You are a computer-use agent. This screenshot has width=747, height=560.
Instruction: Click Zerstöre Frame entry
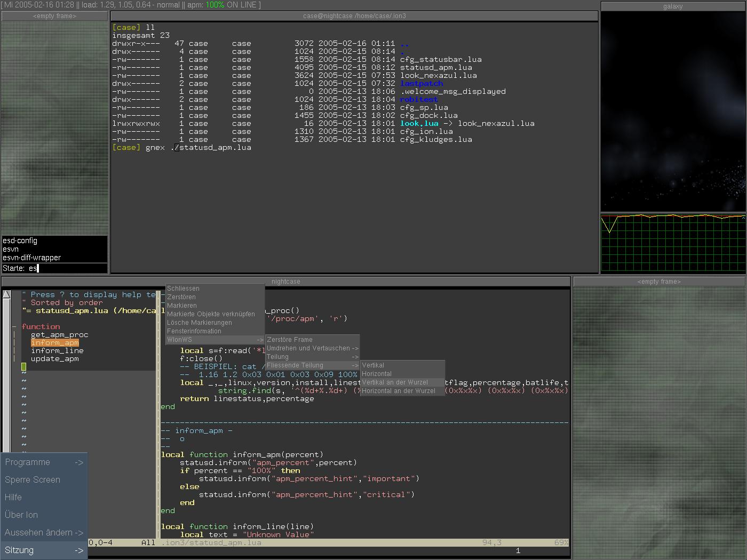[312, 340]
